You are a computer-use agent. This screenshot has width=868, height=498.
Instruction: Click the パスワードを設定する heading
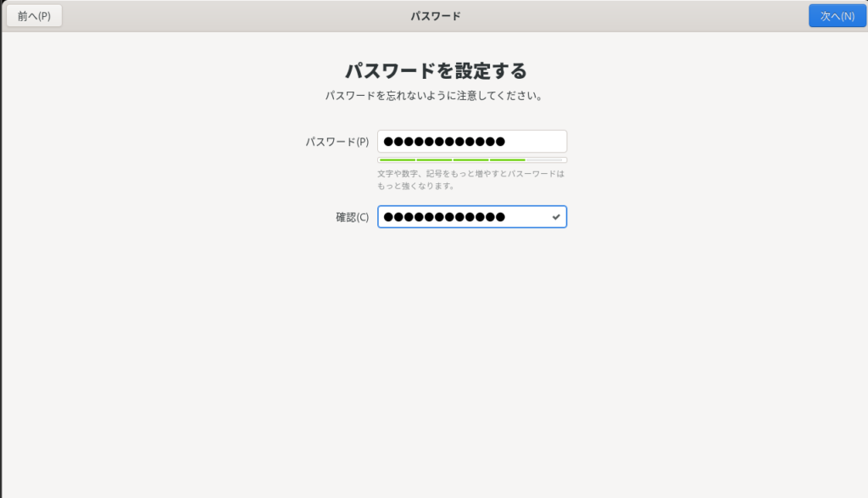pyautogui.click(x=435, y=70)
